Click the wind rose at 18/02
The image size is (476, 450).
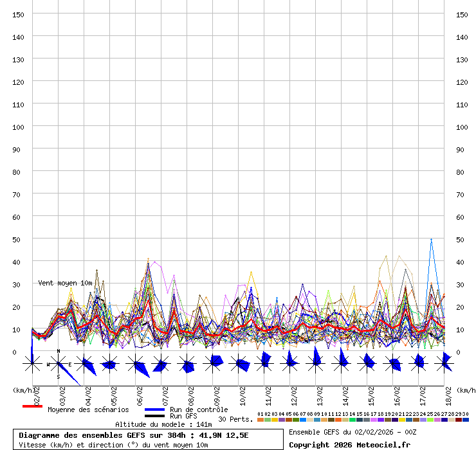point(444,364)
